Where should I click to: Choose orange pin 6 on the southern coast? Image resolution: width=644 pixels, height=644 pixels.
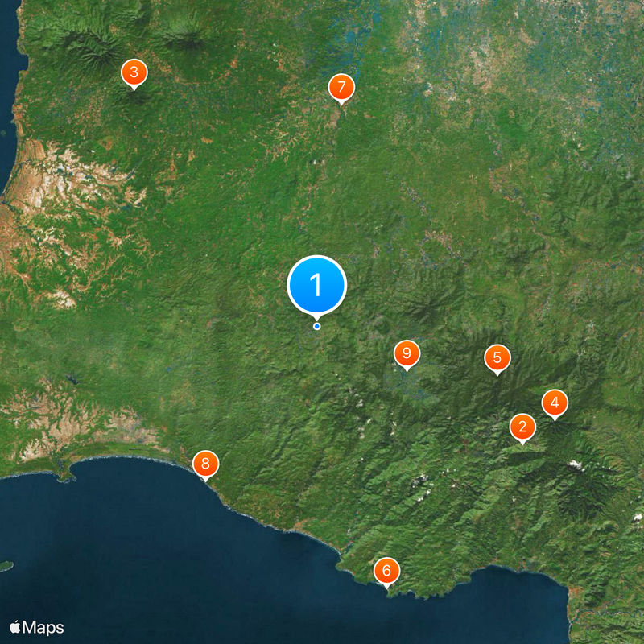[386, 571]
